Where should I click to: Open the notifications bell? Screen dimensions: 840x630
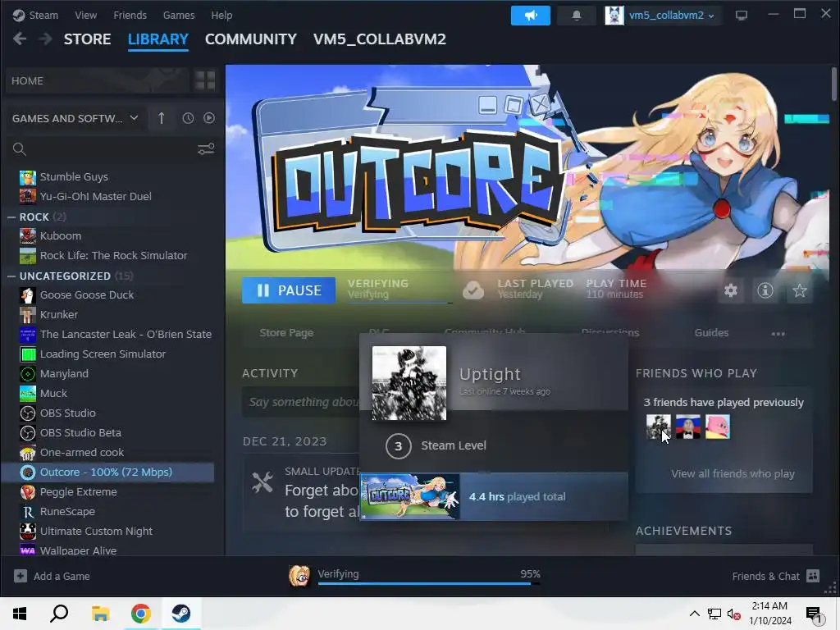pyautogui.click(x=577, y=16)
